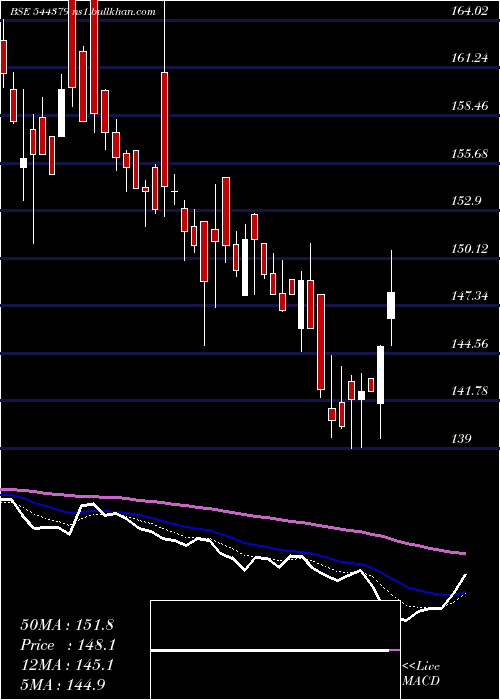
Task: Click the 5MA : 144.9 readout
Action: [x=65, y=684]
